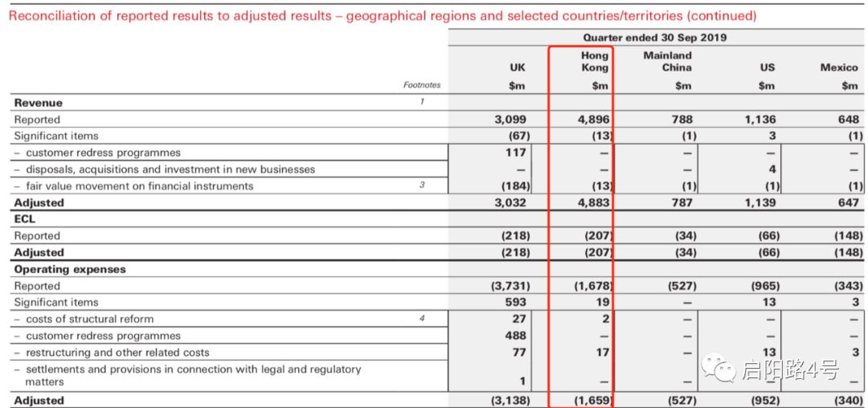The height and width of the screenshot is (408, 868).
Task: Select the italic 'Footnotes' label
Action: point(422,85)
